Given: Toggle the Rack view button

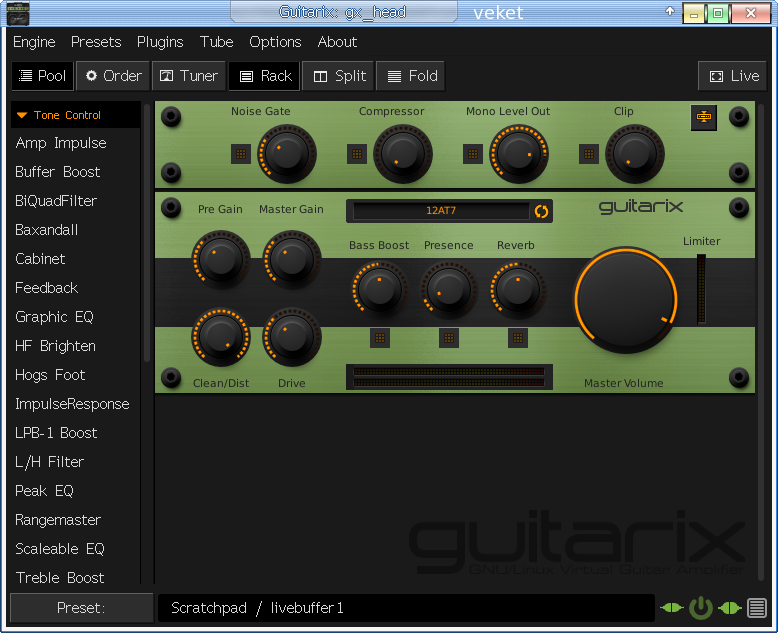Looking at the screenshot, I should (264, 76).
